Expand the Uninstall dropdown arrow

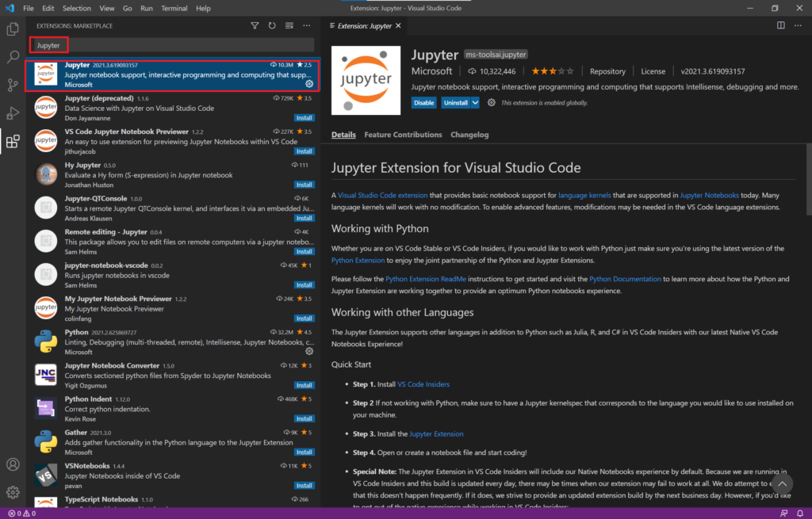[475, 102]
